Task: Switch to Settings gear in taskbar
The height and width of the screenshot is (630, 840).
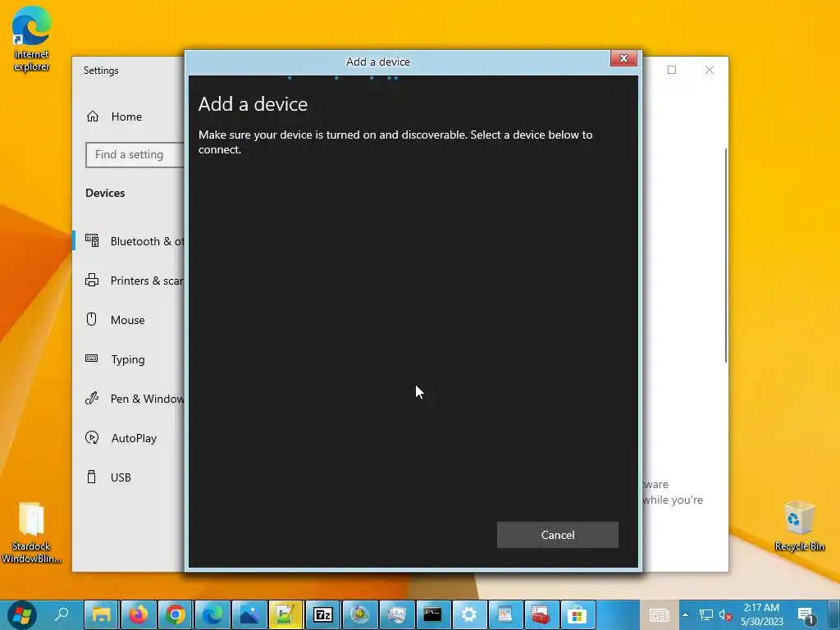Action: tap(469, 614)
